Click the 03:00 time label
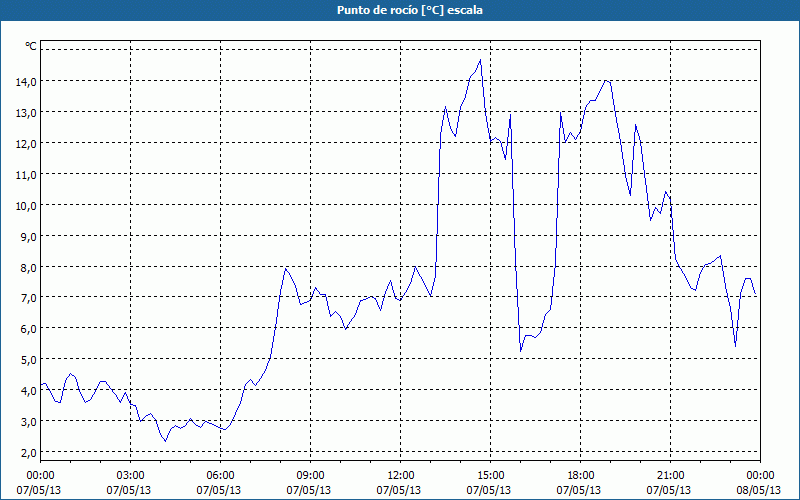Screen dimensions: 800x500 (131, 476)
